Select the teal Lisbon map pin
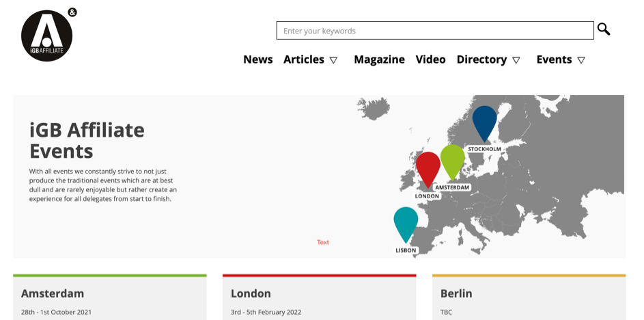644x320 pixels. [x=406, y=222]
